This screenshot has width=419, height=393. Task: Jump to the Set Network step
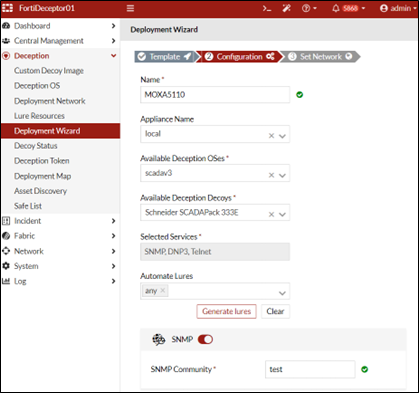321,57
